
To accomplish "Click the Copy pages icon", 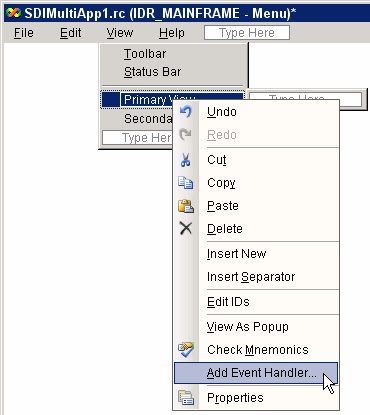I will tap(186, 183).
